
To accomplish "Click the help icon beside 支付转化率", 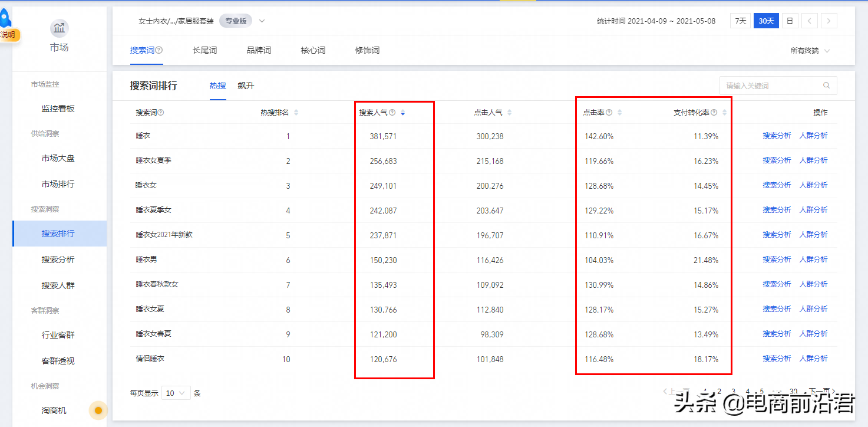I will pos(715,111).
